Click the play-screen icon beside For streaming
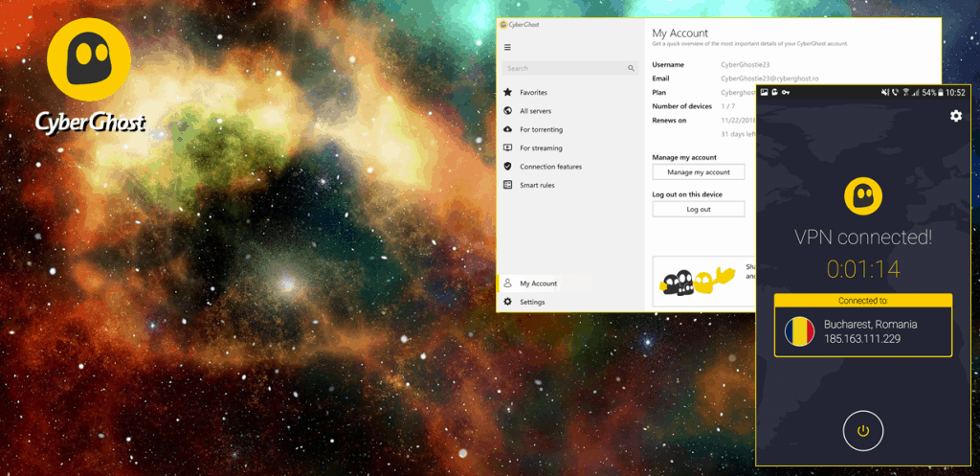Viewport: 980px width, 476px height. pos(507,148)
